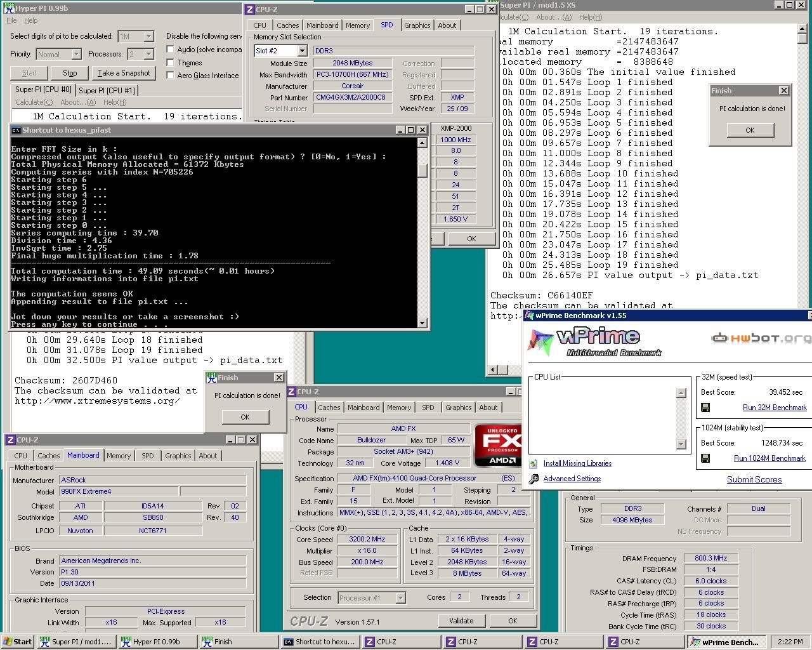
Task: Click the Core Speed value 3200.2 MHz
Action: [x=367, y=540]
